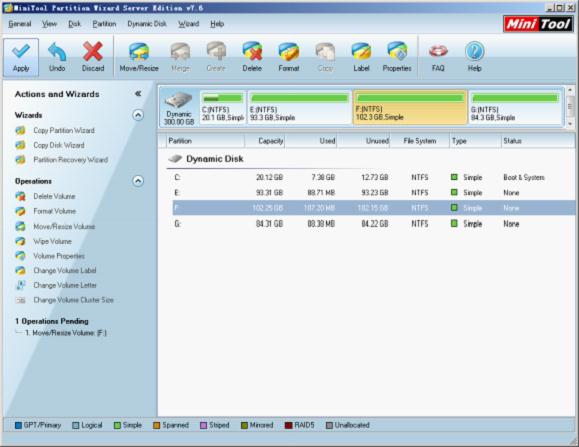Open the Dynamic Disk menu
This screenshot has width=579, height=447.
coord(147,24)
